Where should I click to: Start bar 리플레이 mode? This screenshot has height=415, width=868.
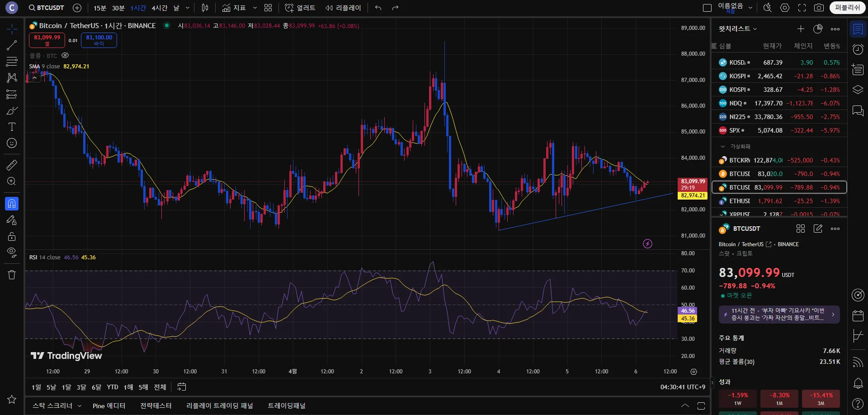pyautogui.click(x=344, y=8)
